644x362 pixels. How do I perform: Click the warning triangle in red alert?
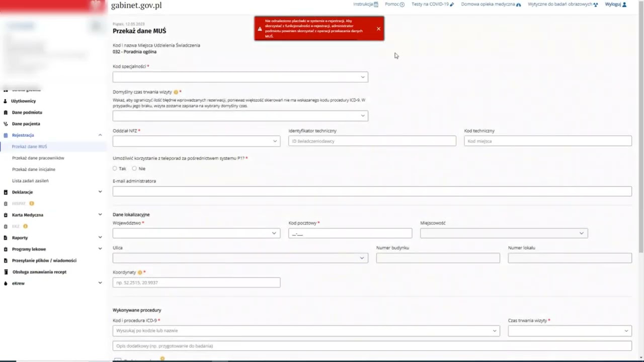[x=260, y=29]
